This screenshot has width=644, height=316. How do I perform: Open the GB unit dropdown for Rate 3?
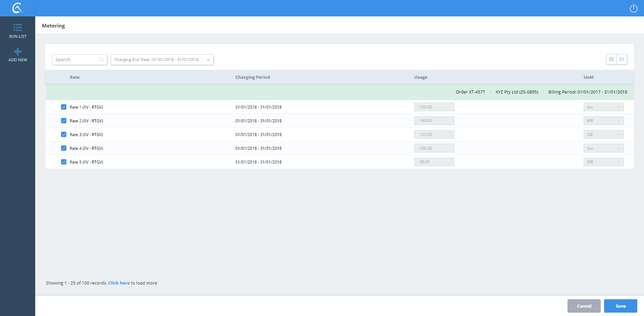pyautogui.click(x=603, y=134)
